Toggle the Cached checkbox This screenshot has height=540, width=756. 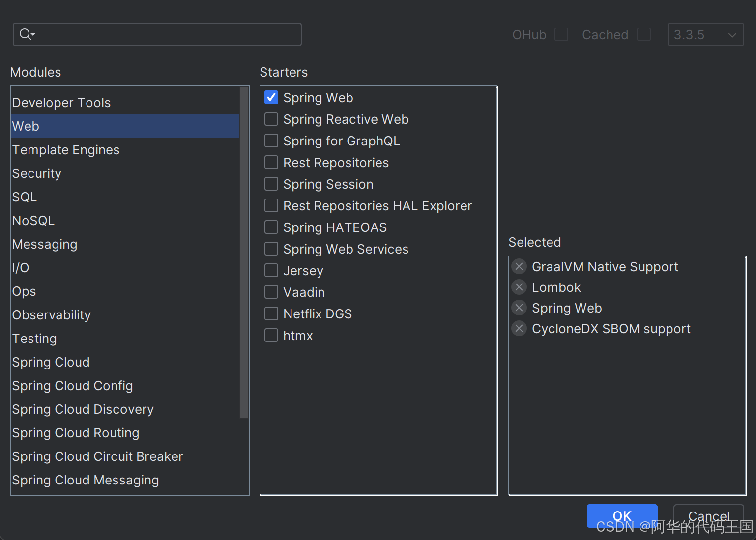pos(644,34)
